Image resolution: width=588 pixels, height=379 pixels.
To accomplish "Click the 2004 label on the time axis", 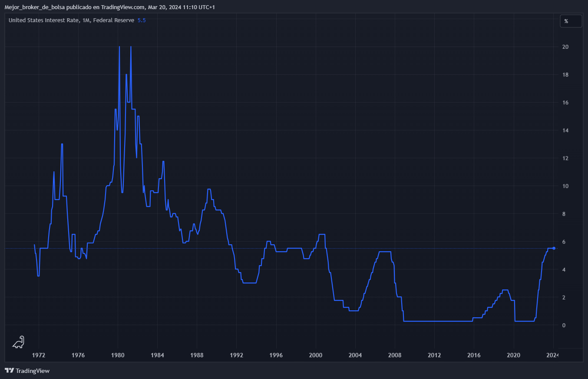I will point(355,355).
